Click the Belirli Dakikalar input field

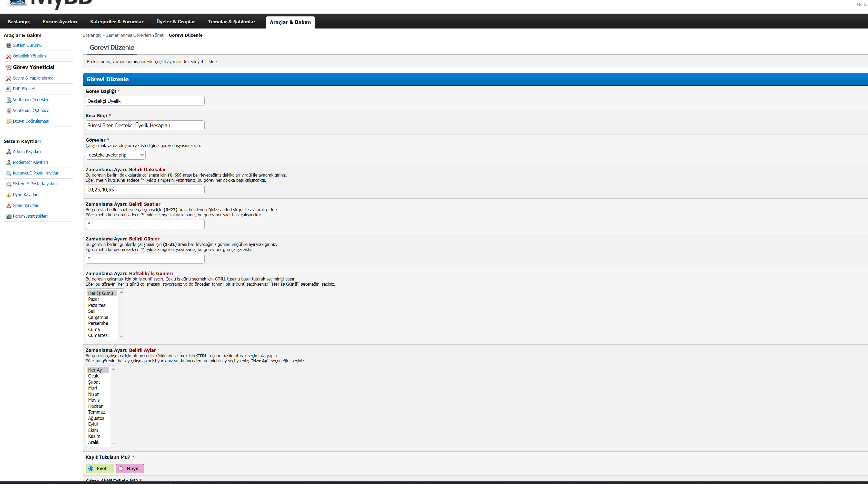[145, 190]
